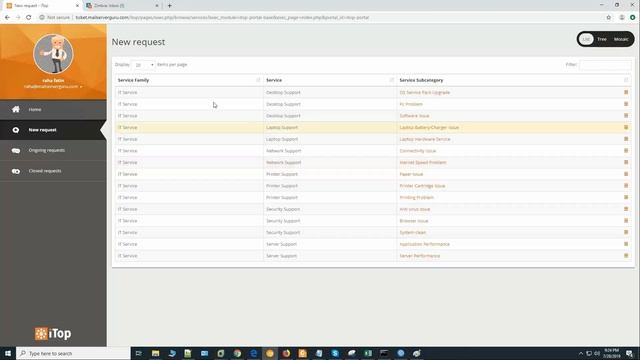The height and width of the screenshot is (360, 640).
Task: Sort by Service column icon
Action: click(x=391, y=80)
